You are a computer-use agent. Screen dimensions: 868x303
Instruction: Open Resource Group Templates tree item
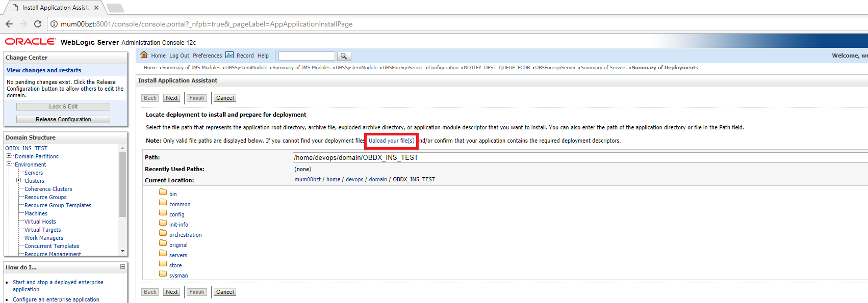tap(58, 205)
